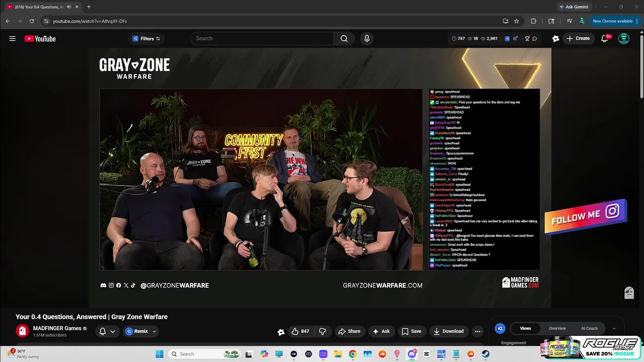This screenshot has height=362, width=644.
Task: Click the weather widget showing 96°F
Action: point(24,354)
